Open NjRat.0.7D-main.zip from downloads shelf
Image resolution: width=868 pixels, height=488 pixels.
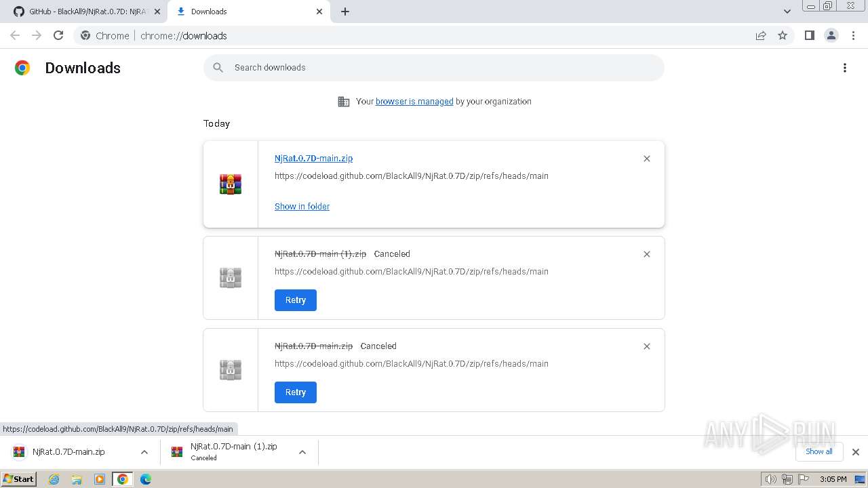(68, 452)
